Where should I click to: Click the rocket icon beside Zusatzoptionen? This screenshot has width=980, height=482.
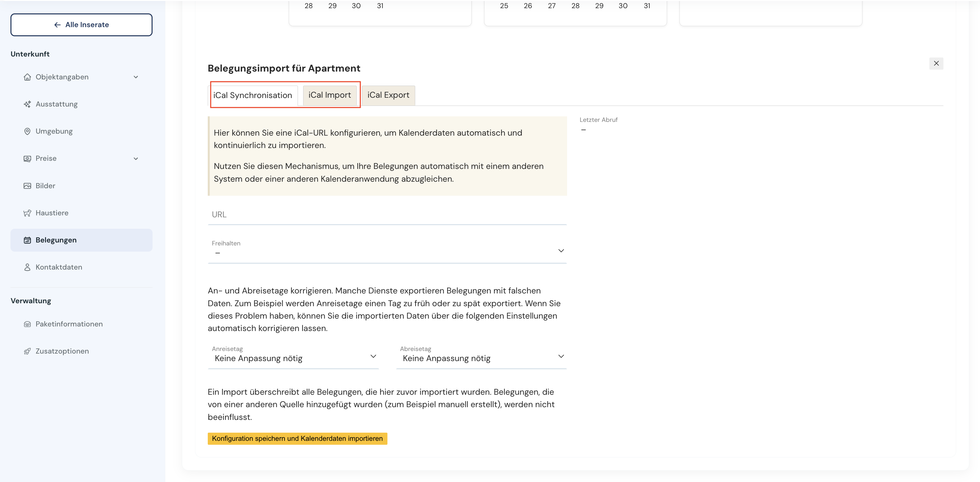pyautogui.click(x=27, y=352)
